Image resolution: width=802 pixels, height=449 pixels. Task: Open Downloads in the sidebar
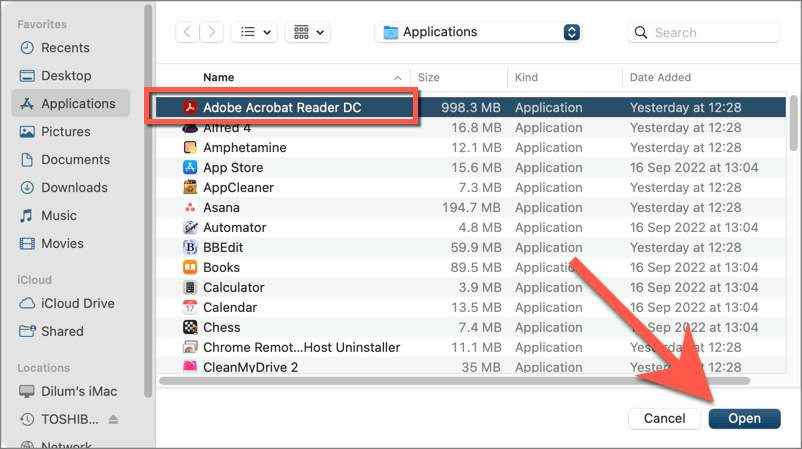(x=74, y=187)
